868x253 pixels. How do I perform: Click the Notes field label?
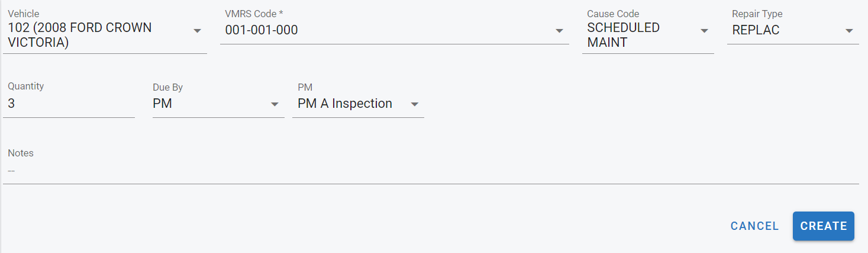(x=21, y=153)
